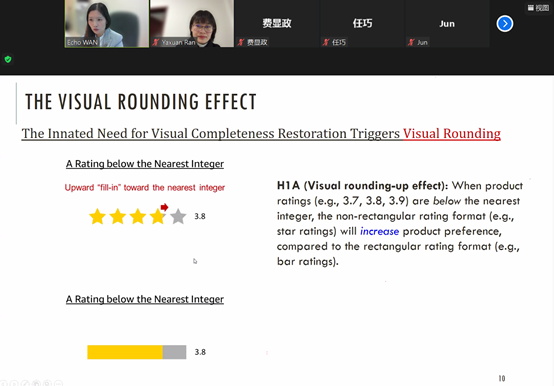Click the gray unfilled portion of rating bar
The height and width of the screenshot is (386, 554).
pos(175,352)
